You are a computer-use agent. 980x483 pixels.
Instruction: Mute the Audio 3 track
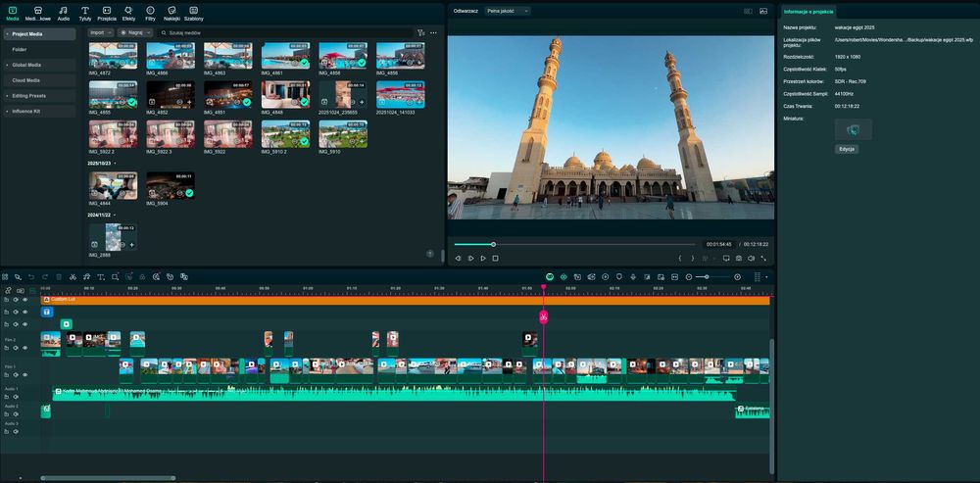point(16,432)
